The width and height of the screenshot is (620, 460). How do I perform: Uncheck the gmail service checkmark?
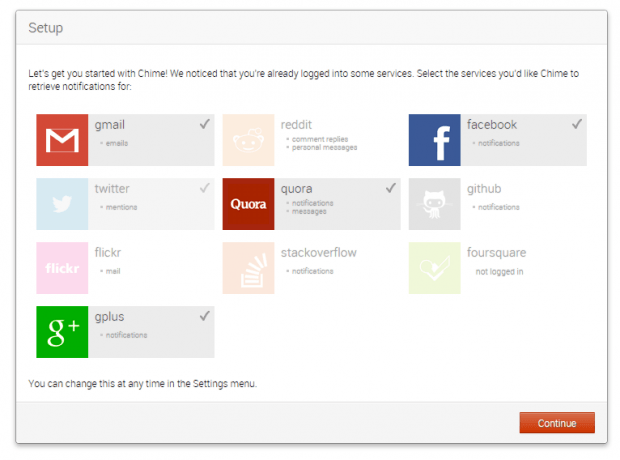[x=204, y=124]
